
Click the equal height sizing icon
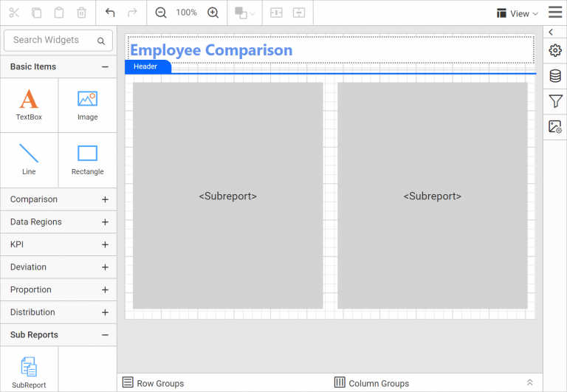pos(299,13)
